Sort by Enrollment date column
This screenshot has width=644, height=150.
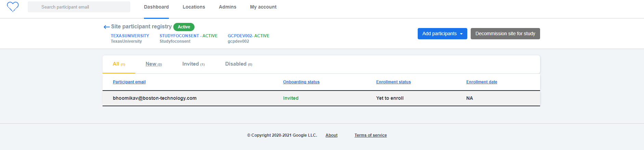[x=481, y=82]
